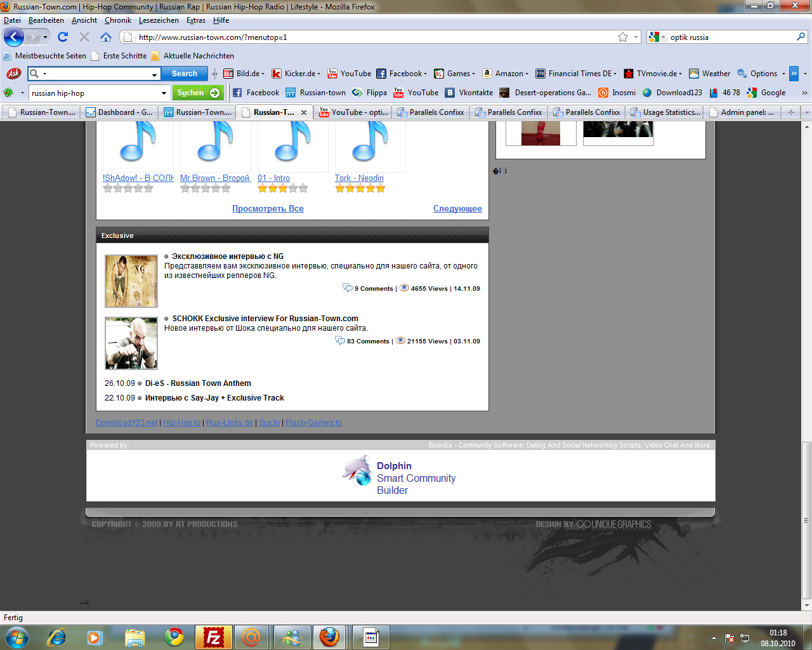Open the Просмотреть Все link

(268, 209)
